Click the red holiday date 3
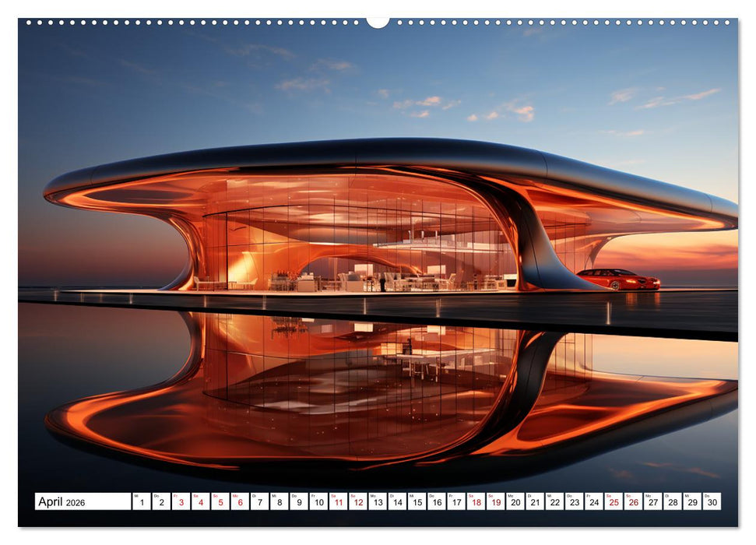Image resolution: width=756 pixels, height=545 pixels. pyautogui.click(x=182, y=501)
